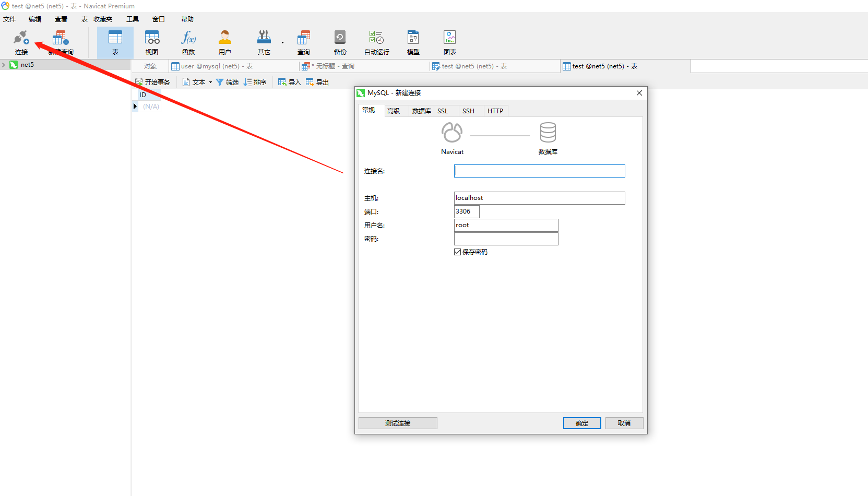The width and height of the screenshot is (868, 496).
Task: Click the 取消 button
Action: point(624,423)
